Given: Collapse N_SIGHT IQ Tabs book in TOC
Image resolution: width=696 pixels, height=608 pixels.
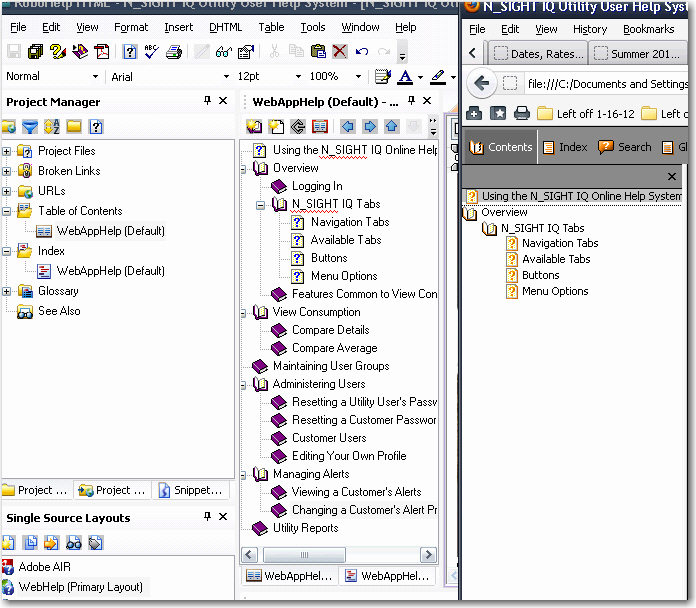Looking at the screenshot, I should [261, 205].
